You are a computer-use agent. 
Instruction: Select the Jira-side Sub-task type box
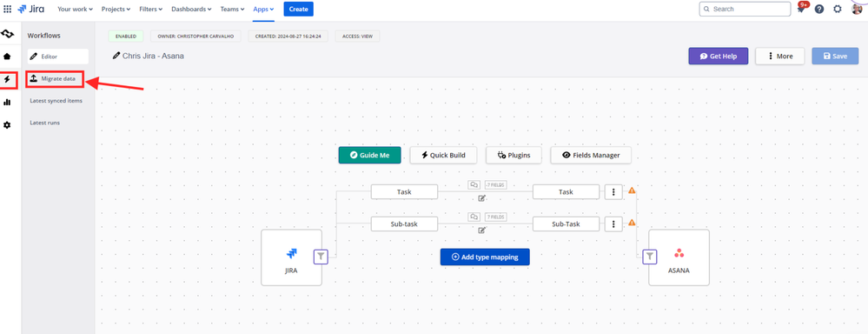coord(404,224)
